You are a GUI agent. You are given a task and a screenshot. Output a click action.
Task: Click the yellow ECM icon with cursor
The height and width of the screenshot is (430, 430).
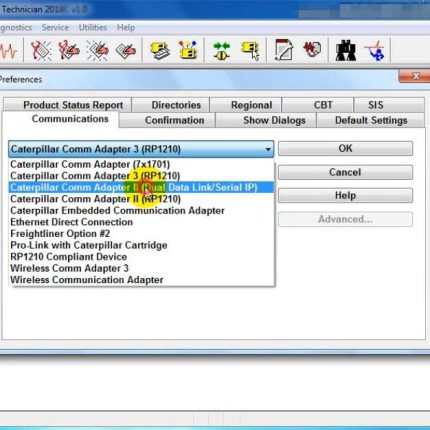(250, 51)
